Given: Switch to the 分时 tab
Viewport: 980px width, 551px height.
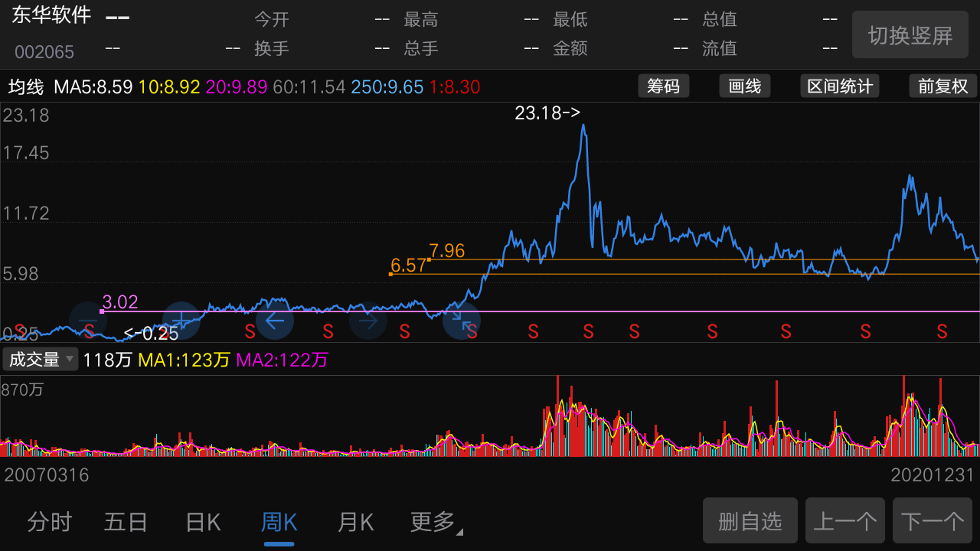Looking at the screenshot, I should point(49,523).
